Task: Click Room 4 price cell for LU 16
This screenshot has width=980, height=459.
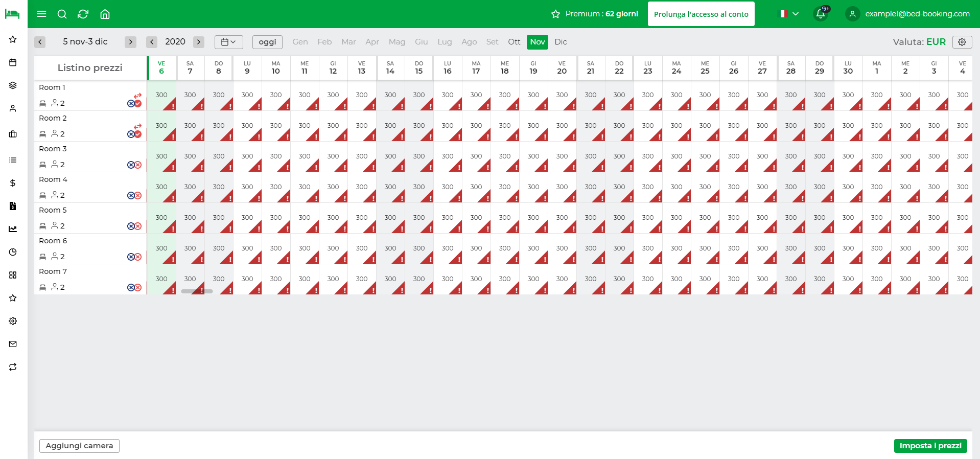Action: tap(448, 187)
